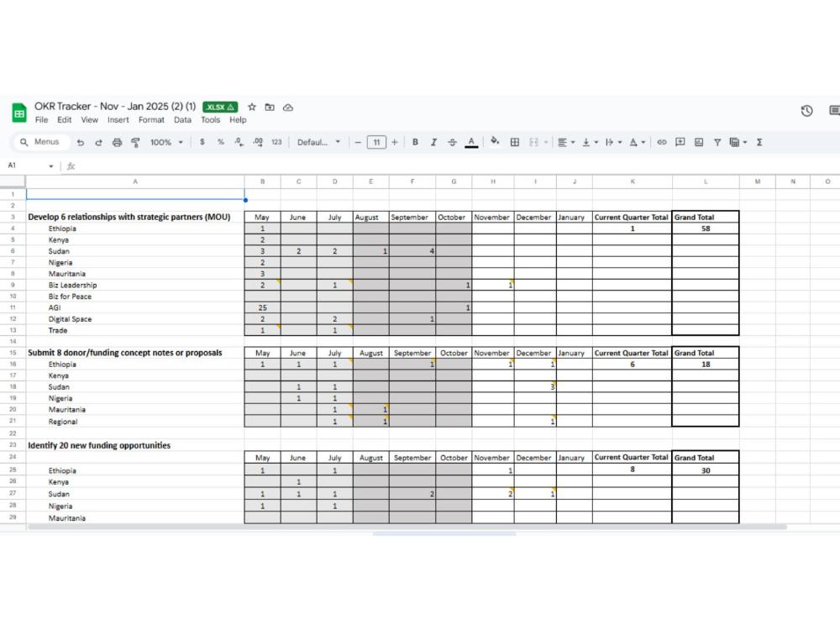Open filter views dropdown
The image size is (840, 630).
coord(738,142)
